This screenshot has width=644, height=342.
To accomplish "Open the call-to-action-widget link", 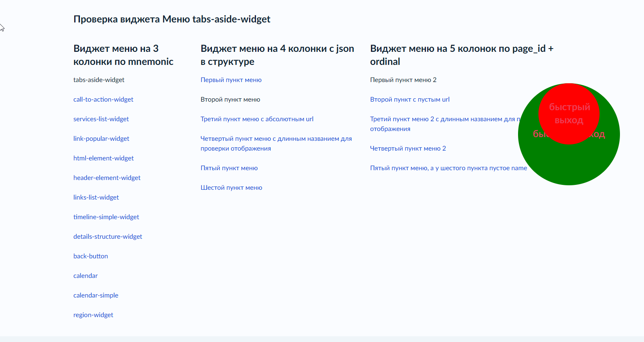I will click(103, 100).
